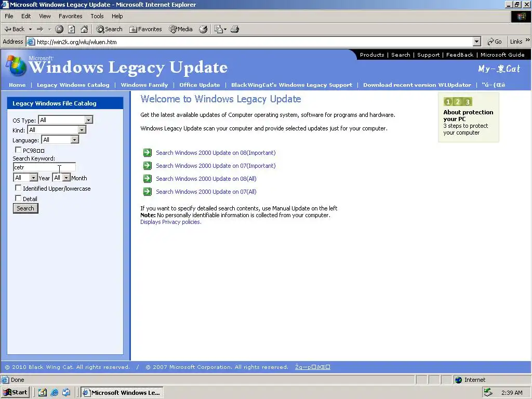Click the History icon in toolbar
This screenshot has height=399, width=532.
coord(203,29)
